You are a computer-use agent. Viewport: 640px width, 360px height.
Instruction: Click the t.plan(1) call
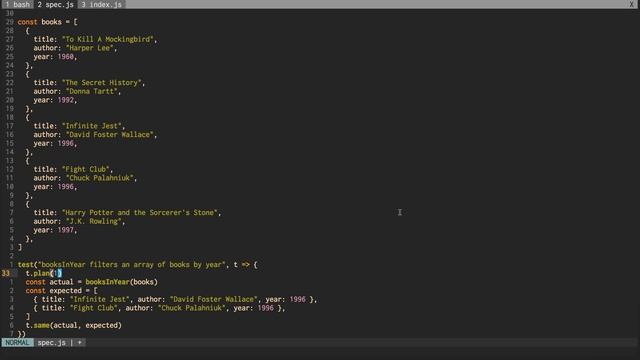[44, 273]
